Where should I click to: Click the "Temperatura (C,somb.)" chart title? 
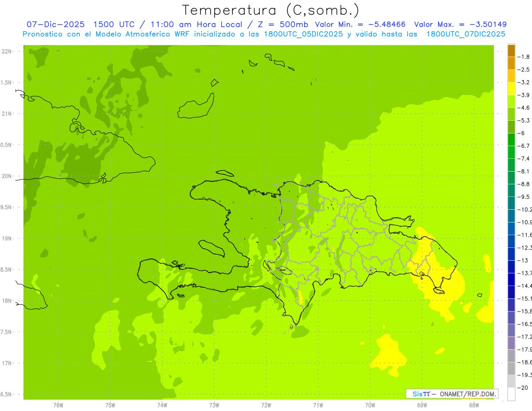271,10
